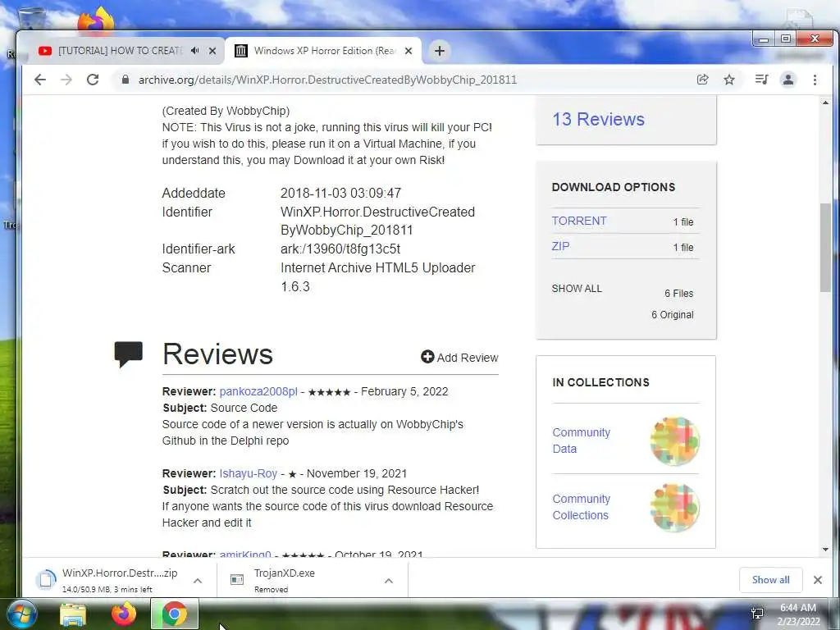Click the address bar URL
Viewport: 840px width, 630px height.
(327, 80)
